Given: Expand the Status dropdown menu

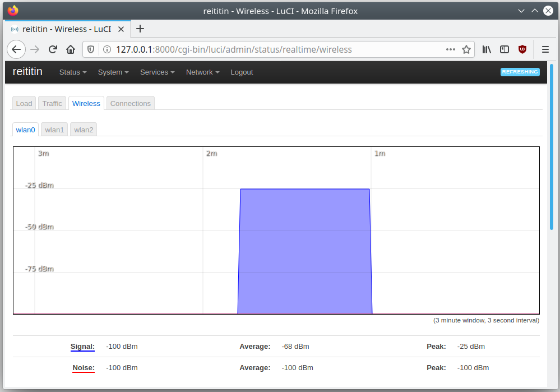Looking at the screenshot, I should [73, 72].
